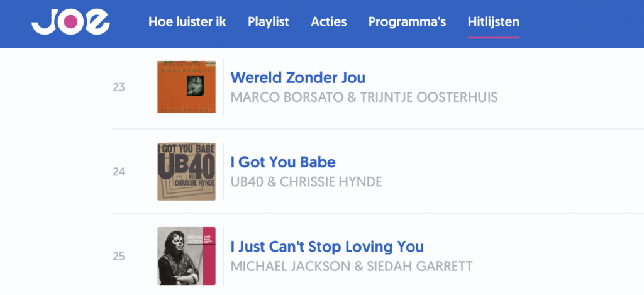Viewport: 644px width, 295px height.
Task: Click artist Marco Borsato & Trijntje Oosterhuis
Action: tap(364, 97)
